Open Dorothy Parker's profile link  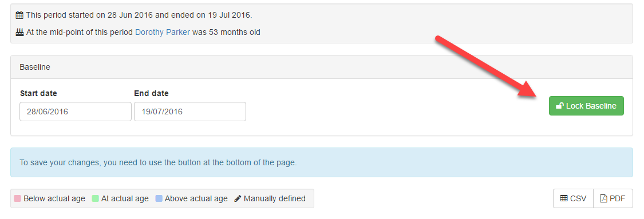[x=162, y=32]
